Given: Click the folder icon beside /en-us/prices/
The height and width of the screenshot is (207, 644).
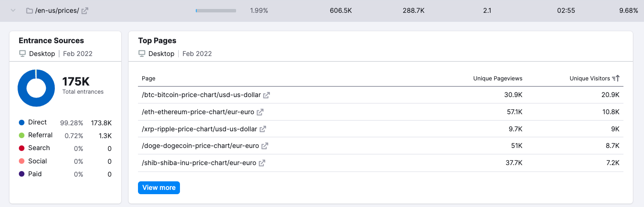Looking at the screenshot, I should click(30, 11).
